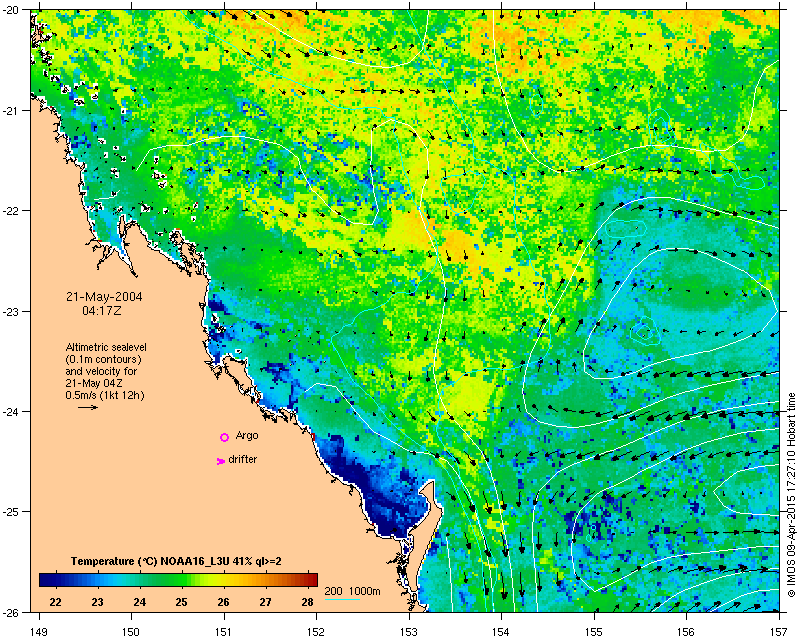This screenshot has height=640, width=800.
Task: Click the '0.5m/s (1kt 12h)' text
Action: (105, 396)
